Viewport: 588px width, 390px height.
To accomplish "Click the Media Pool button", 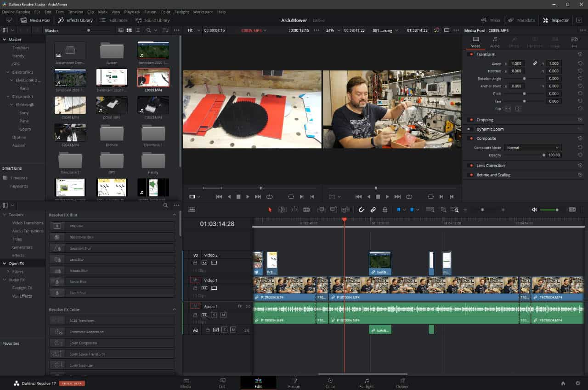I will (x=36, y=20).
